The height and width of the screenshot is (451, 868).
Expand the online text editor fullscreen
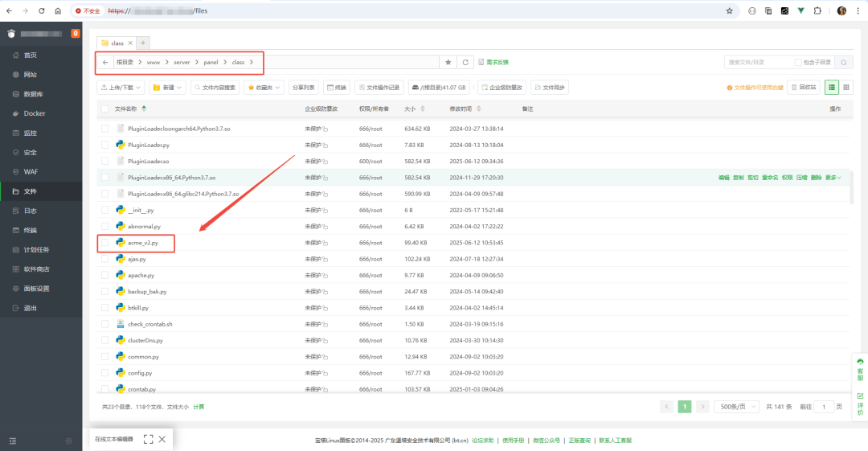tap(149, 440)
